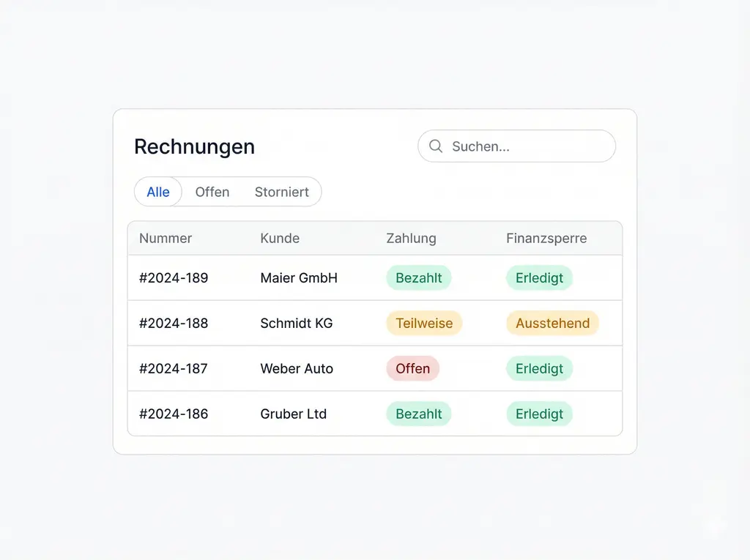Open invoice #2024-186
The height and width of the screenshot is (560, 750).
[x=174, y=414]
